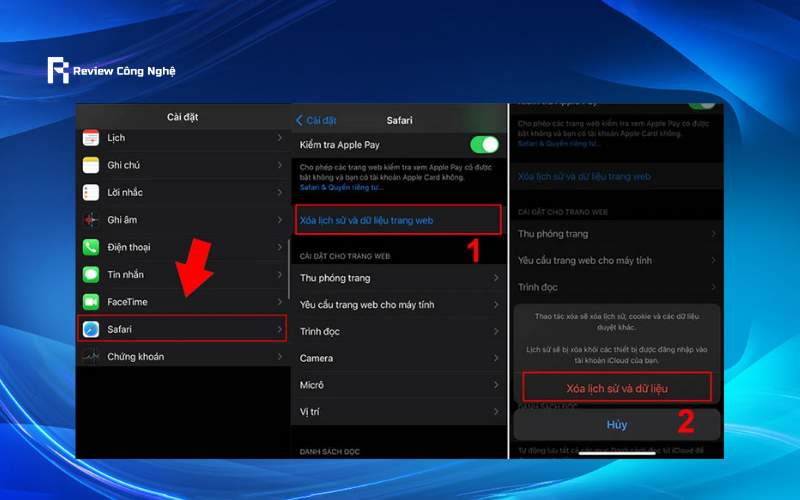Click the Thu phóng trang chevron
800x500 pixels.
[x=496, y=278]
